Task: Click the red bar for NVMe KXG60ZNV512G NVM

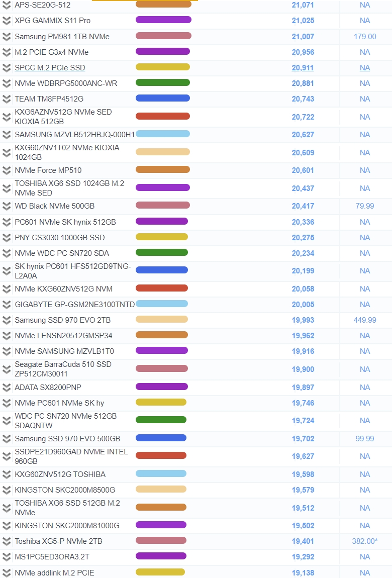Action: [162, 288]
